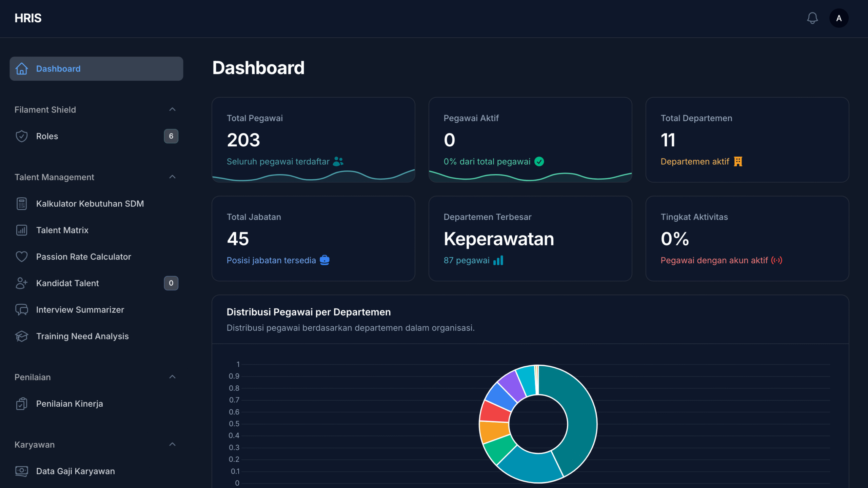Click the Kandidat Talent user-plus icon
The height and width of the screenshot is (488, 868).
21,283
